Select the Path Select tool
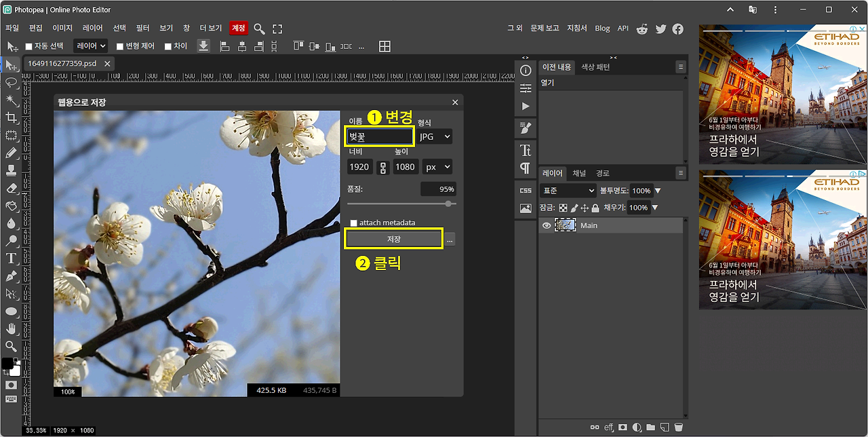The width and height of the screenshot is (868, 437). (x=12, y=294)
